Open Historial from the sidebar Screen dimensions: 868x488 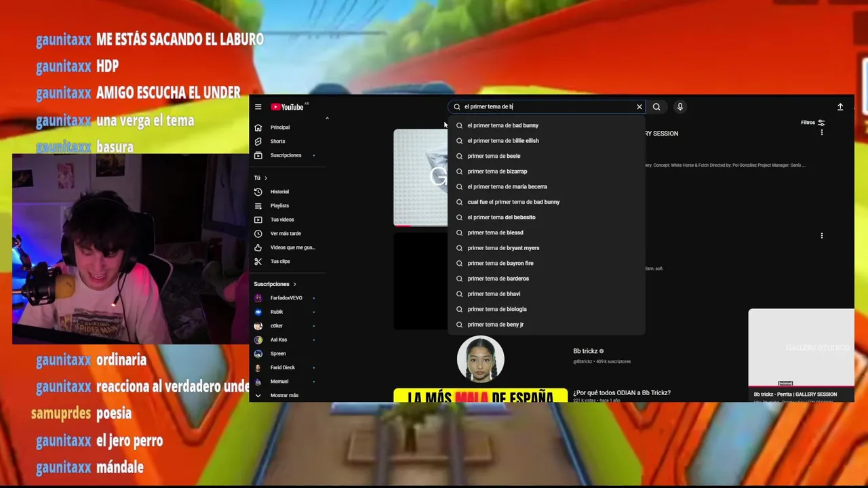(x=279, y=192)
